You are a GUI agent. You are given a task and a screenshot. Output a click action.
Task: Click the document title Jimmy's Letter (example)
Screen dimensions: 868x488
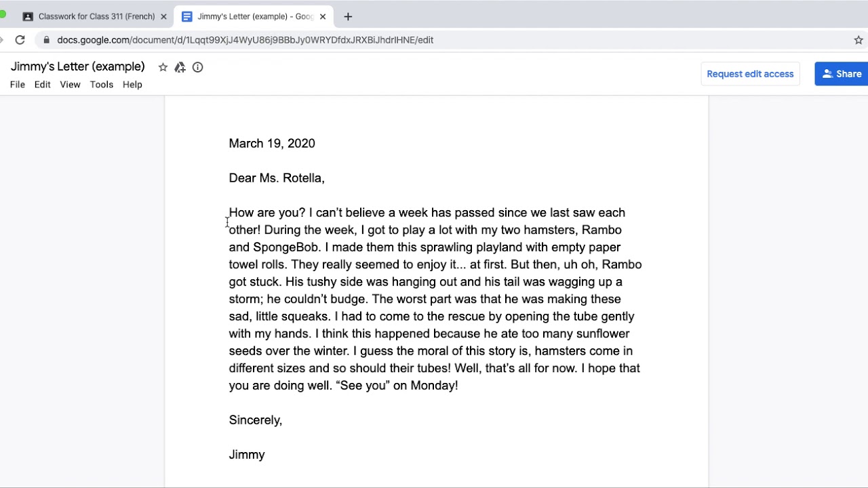pyautogui.click(x=77, y=67)
